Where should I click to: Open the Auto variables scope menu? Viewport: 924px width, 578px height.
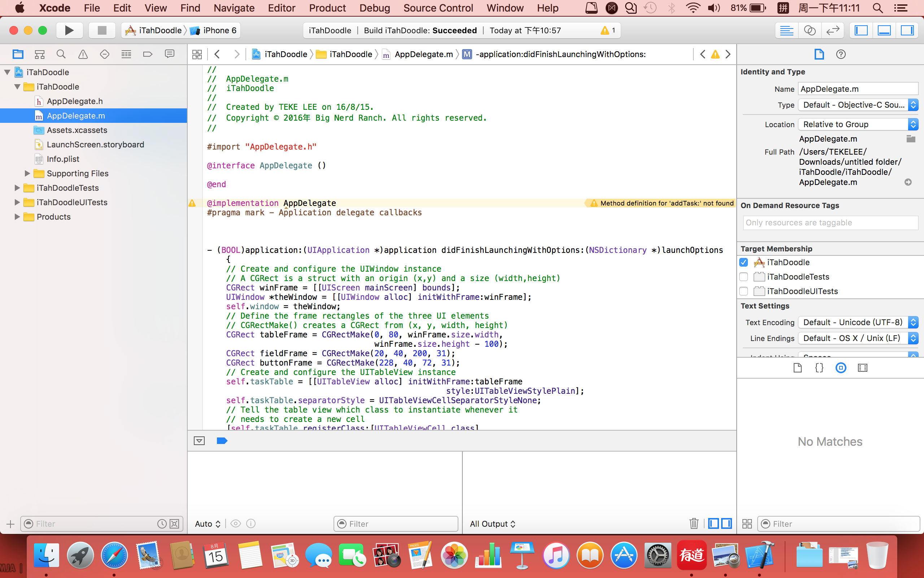point(207,524)
